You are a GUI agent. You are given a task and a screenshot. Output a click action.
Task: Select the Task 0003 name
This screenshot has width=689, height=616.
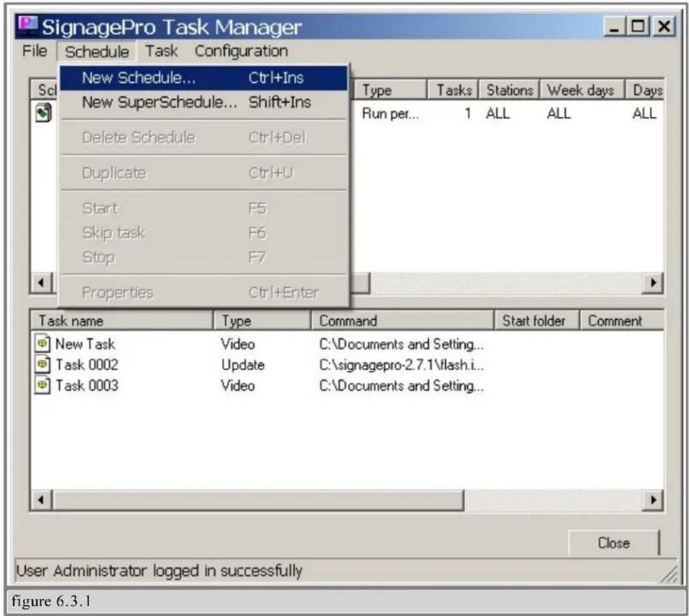coord(86,385)
